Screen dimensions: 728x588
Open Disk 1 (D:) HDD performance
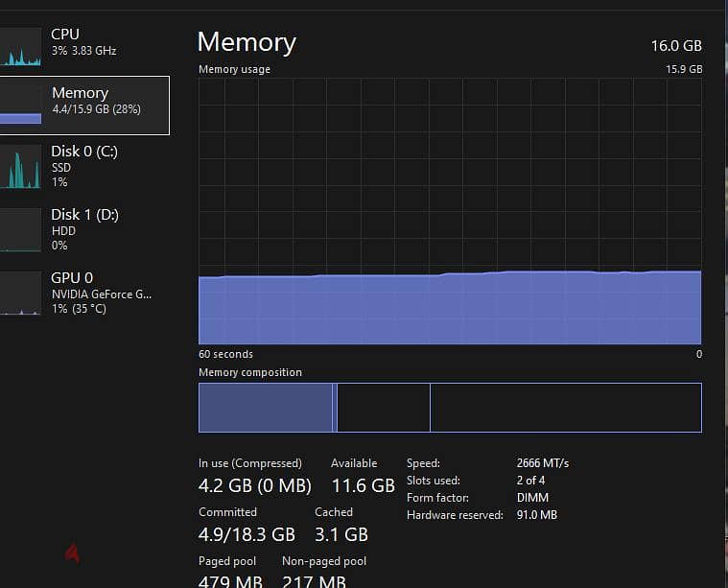84,229
